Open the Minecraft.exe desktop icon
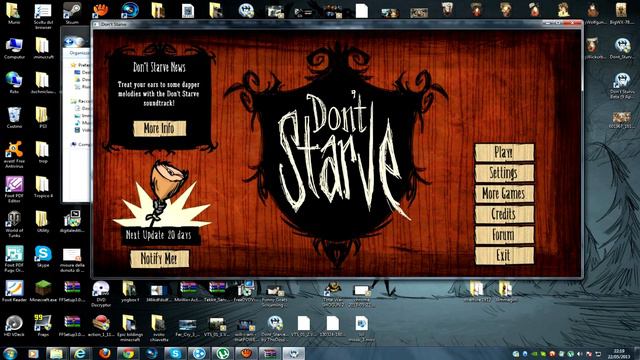The image size is (640, 360). point(43,291)
